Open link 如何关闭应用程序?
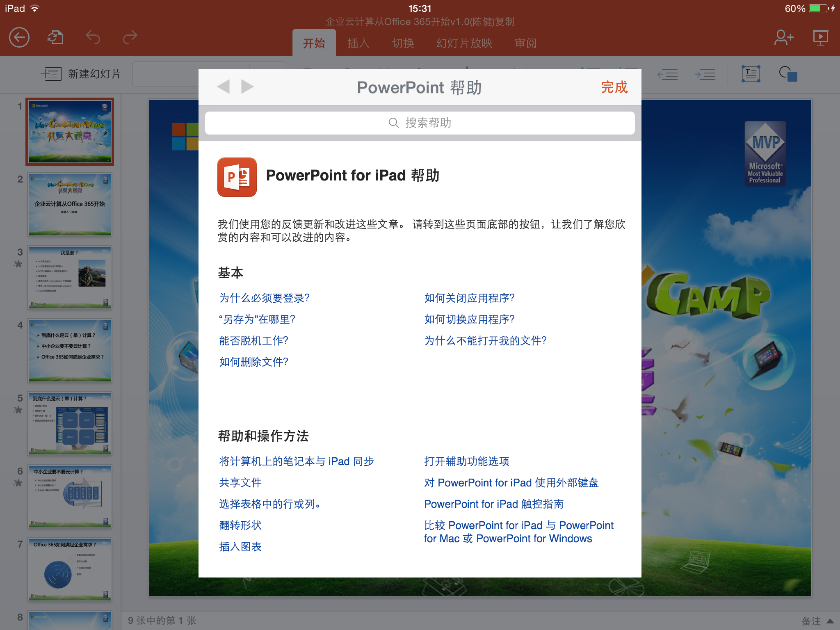Image resolution: width=840 pixels, height=630 pixels. coord(470,298)
